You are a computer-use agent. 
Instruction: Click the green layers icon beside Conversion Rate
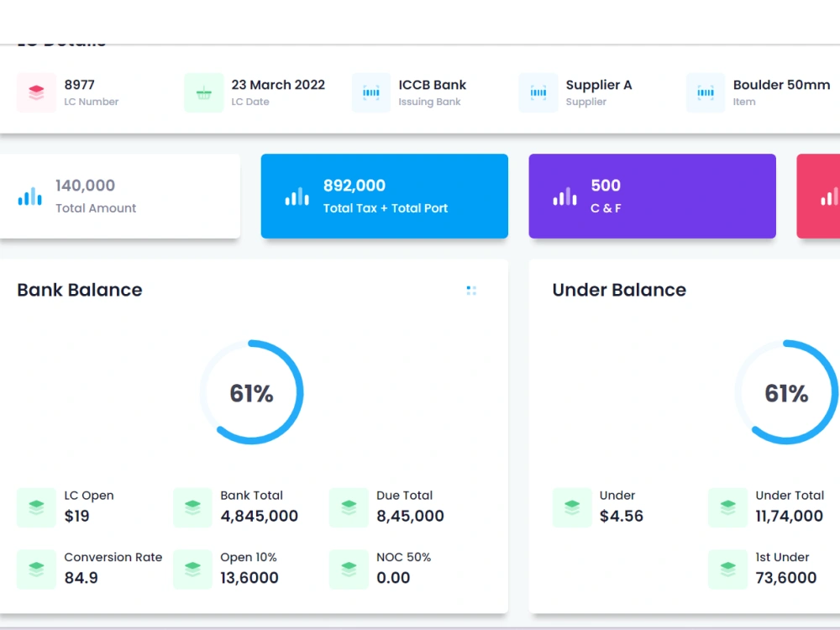pyautogui.click(x=36, y=569)
